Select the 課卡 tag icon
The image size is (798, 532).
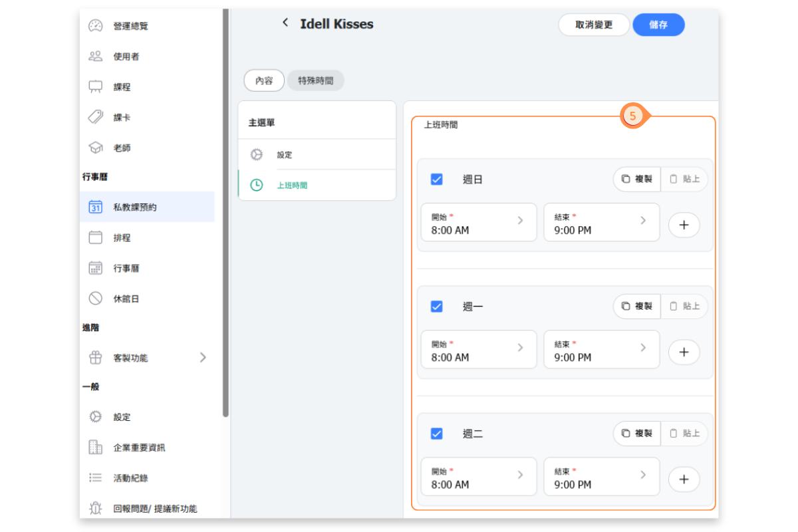(95, 117)
